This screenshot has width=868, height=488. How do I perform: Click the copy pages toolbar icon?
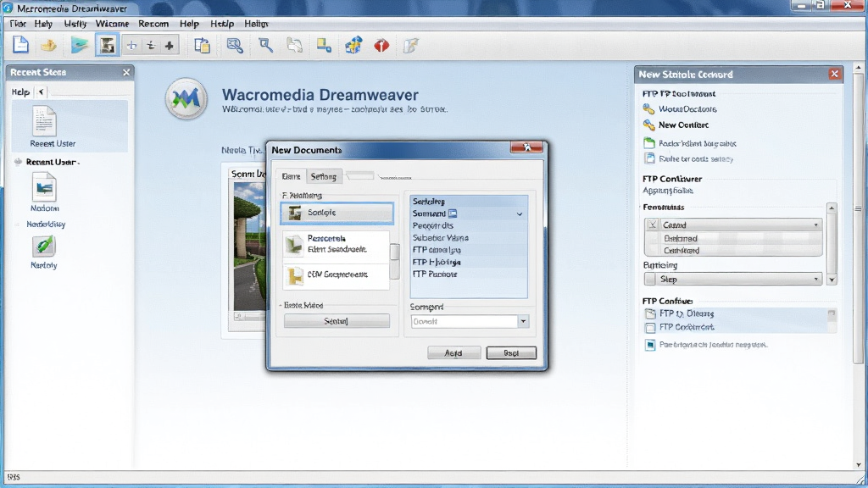click(202, 46)
